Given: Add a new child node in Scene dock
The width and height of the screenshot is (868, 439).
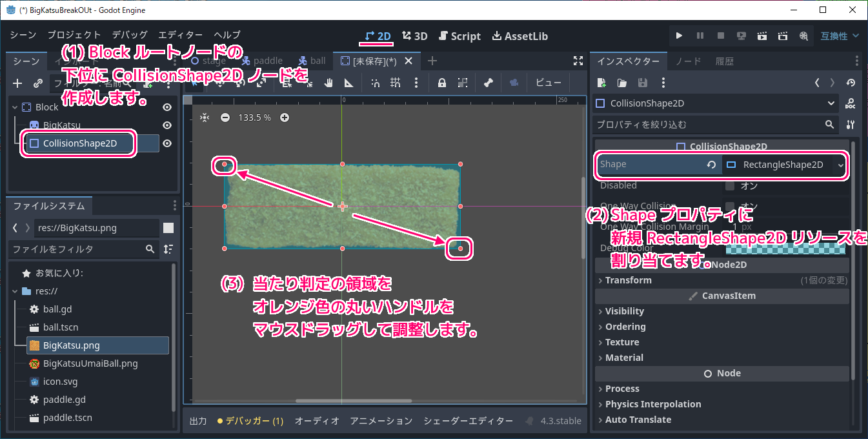Looking at the screenshot, I should click(17, 83).
